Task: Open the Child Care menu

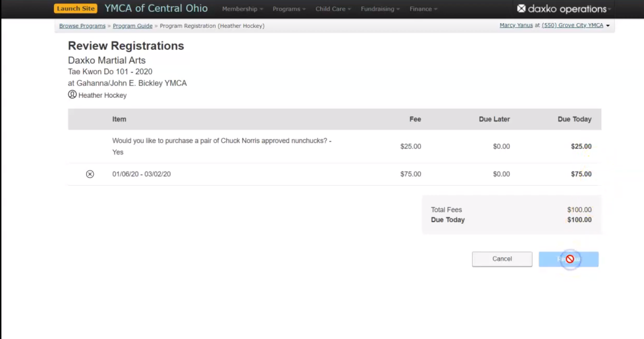Action: click(x=333, y=9)
